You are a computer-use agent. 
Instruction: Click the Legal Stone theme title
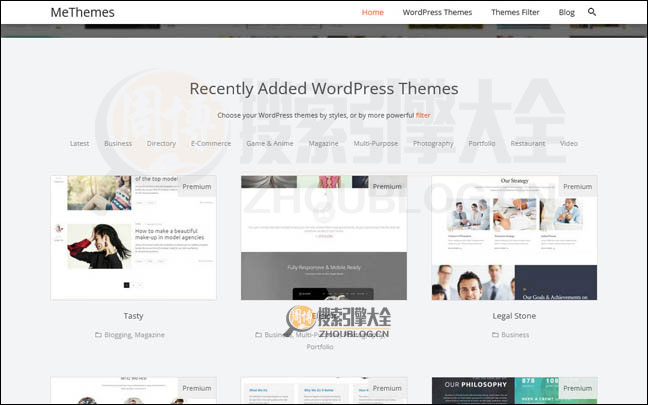pos(514,316)
